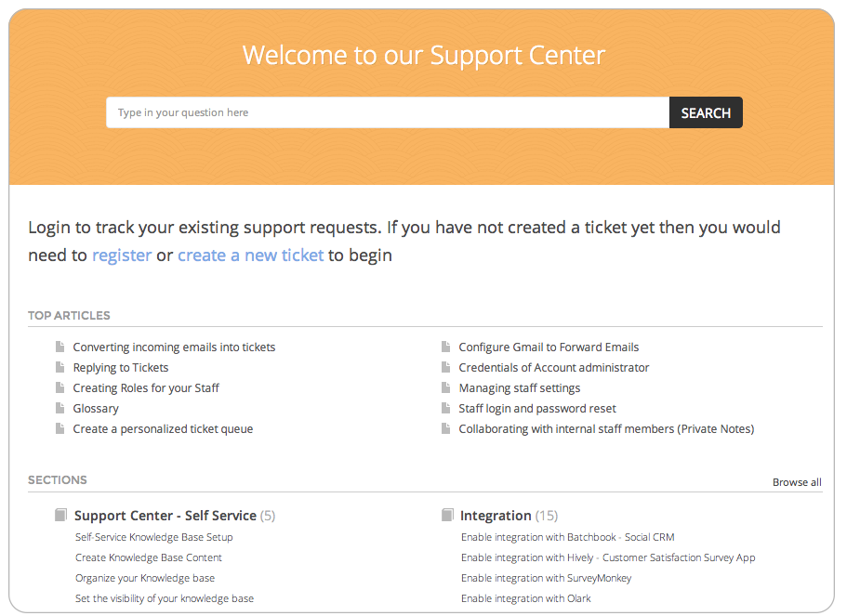Open the Converting incoming emails into tickets article
847x616 pixels.
(x=174, y=347)
